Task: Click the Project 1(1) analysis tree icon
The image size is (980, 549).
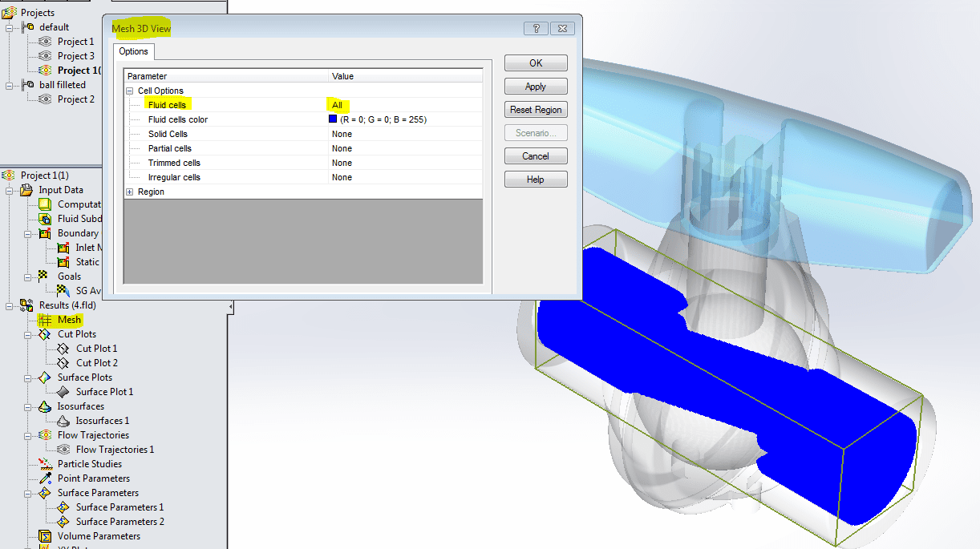Action: [10, 175]
